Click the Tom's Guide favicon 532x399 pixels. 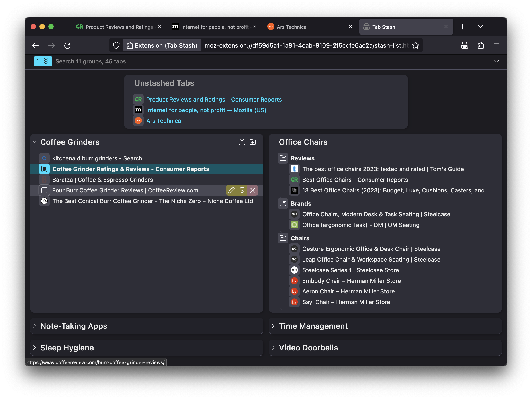pyautogui.click(x=294, y=169)
